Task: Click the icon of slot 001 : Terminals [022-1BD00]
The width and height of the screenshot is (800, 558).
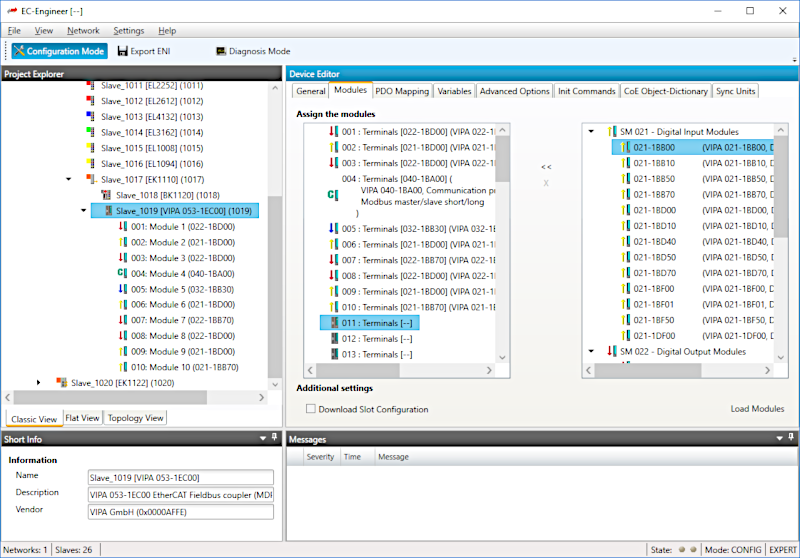Action: tap(333, 132)
